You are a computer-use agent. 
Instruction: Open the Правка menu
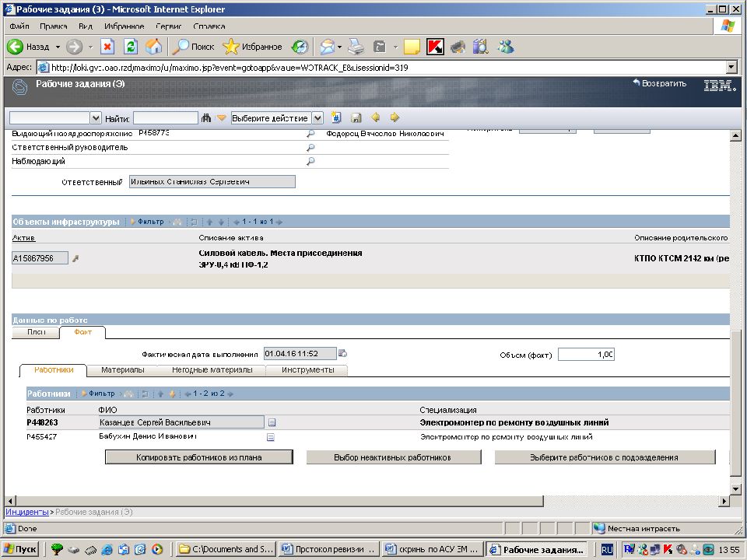(53, 26)
